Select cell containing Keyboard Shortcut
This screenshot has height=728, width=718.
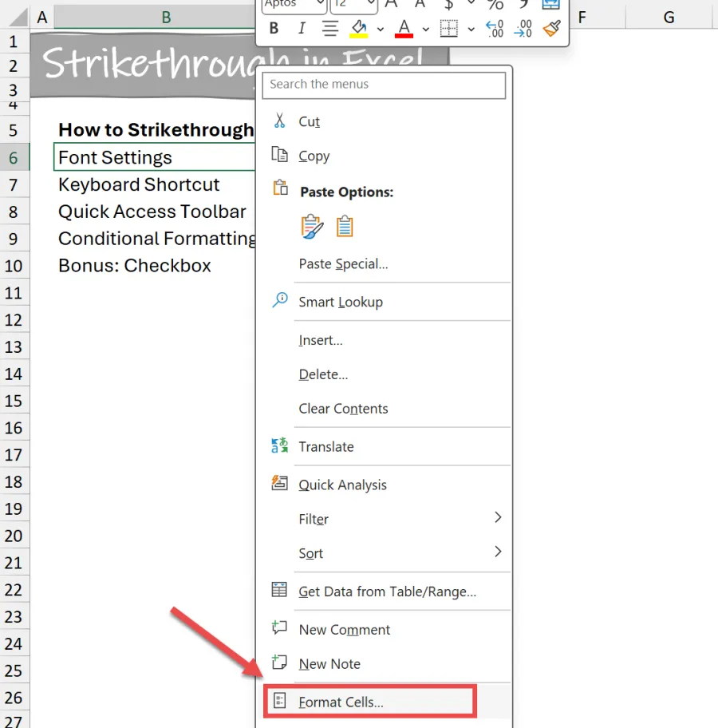[139, 184]
